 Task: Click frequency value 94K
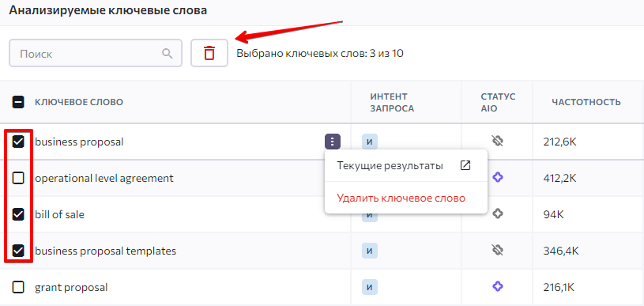(x=553, y=214)
